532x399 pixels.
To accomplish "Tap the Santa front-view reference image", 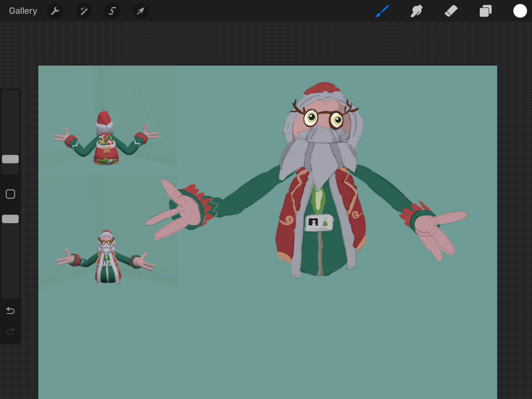I will (106, 257).
